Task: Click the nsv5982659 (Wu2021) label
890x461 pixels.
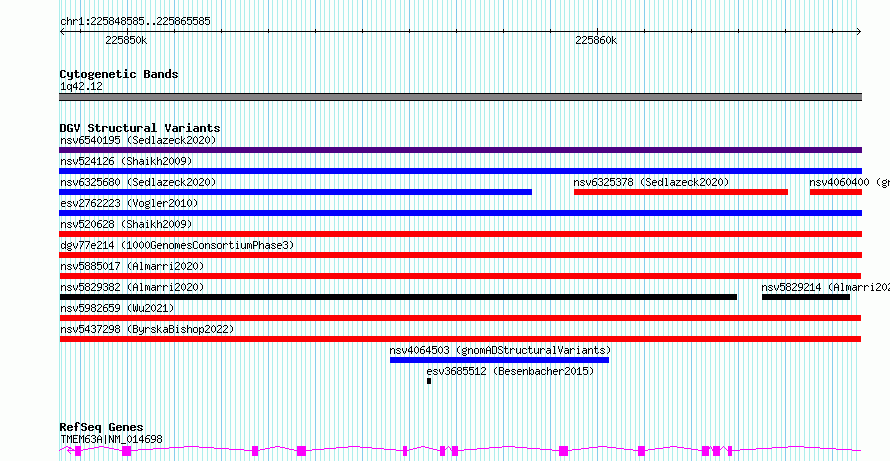Action: click(117, 308)
